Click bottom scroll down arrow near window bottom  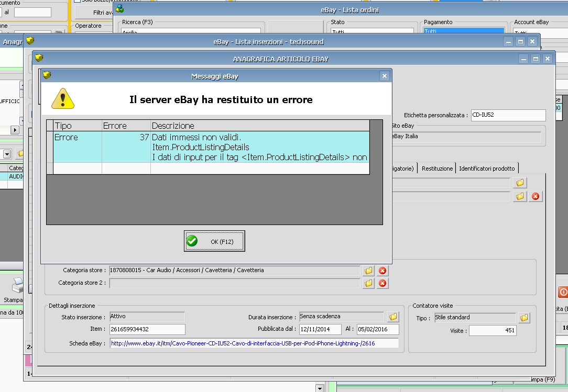point(320,388)
